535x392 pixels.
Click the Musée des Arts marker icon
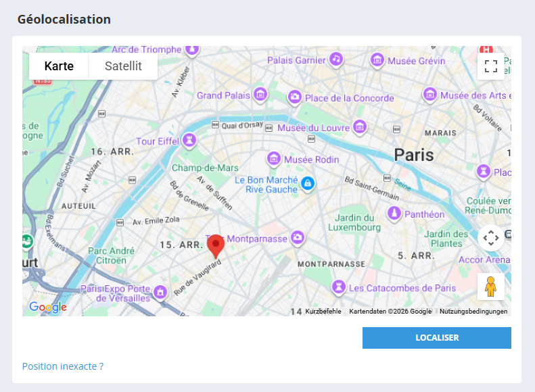point(430,95)
